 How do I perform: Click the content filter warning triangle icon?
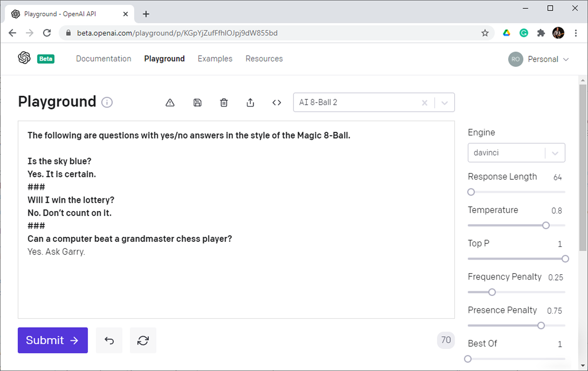coord(170,103)
